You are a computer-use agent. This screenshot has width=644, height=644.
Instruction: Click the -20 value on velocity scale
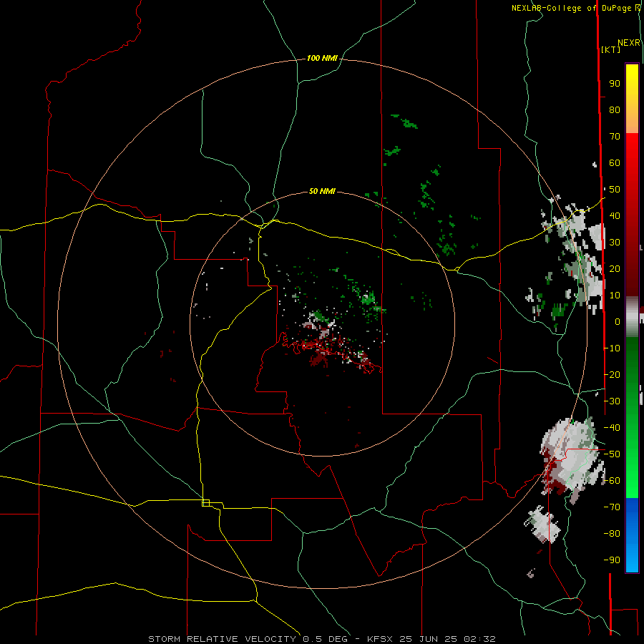click(x=612, y=374)
